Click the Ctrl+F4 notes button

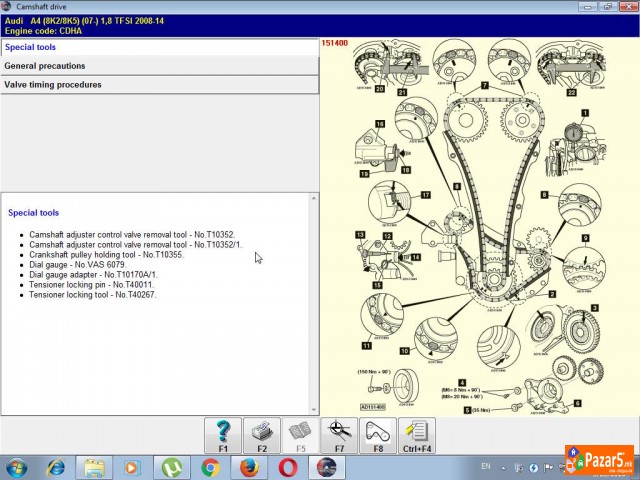(417, 436)
